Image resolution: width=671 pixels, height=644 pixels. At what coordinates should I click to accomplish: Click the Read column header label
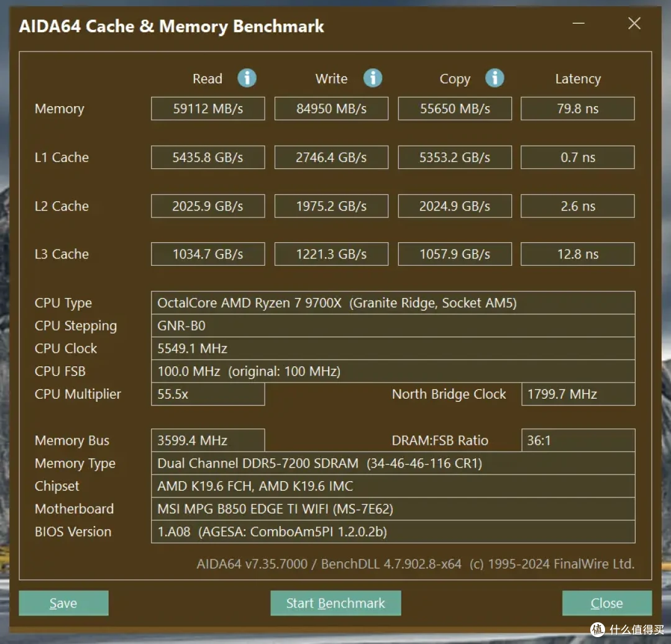click(208, 79)
